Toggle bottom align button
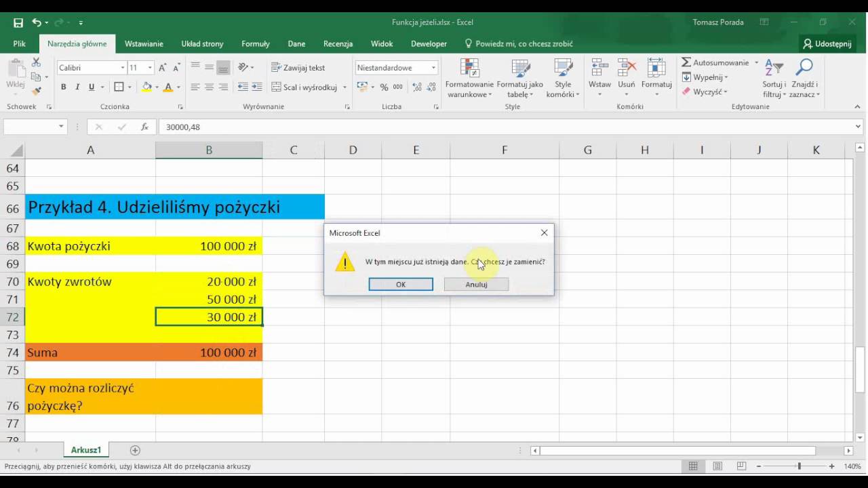Screen dimensions: 868x488 223,67
